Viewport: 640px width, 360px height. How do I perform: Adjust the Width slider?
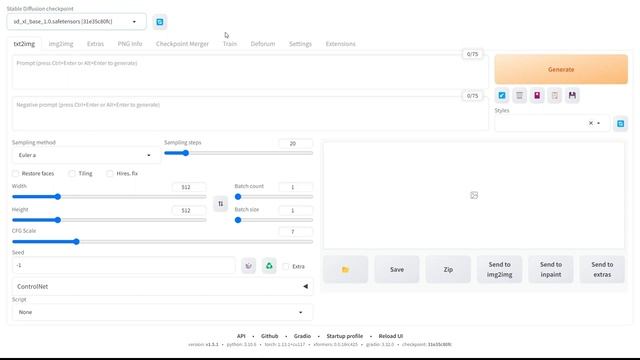click(x=109, y=197)
